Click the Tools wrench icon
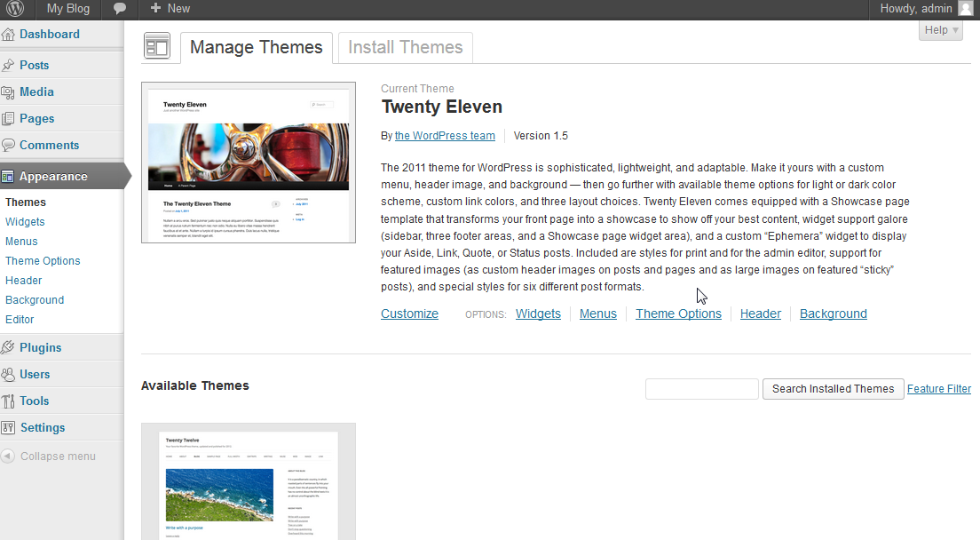 tap(9, 401)
